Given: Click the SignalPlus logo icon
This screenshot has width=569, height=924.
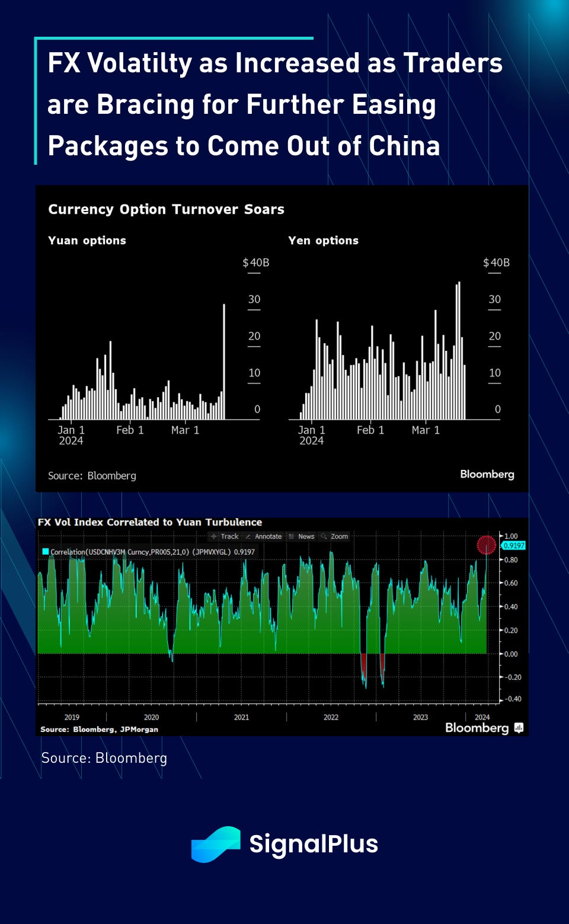Looking at the screenshot, I should pyautogui.click(x=216, y=844).
